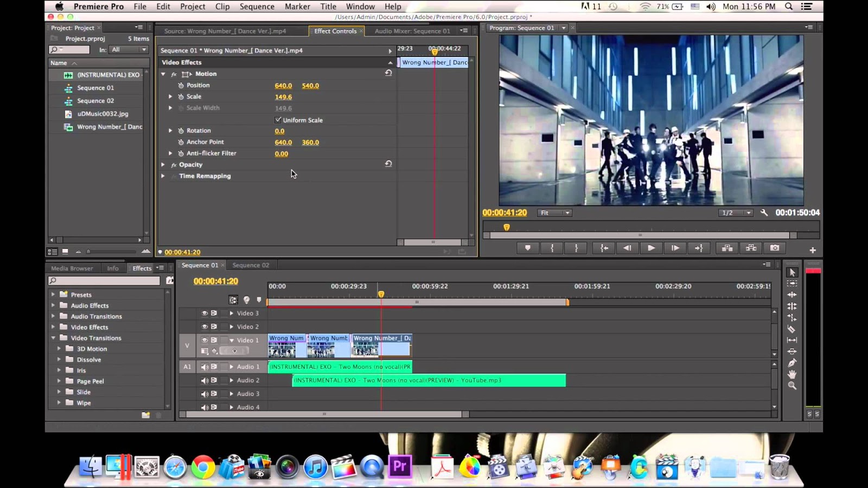Uncheck the Uniform Scale checkbox
The image size is (868, 488).
coord(278,120)
